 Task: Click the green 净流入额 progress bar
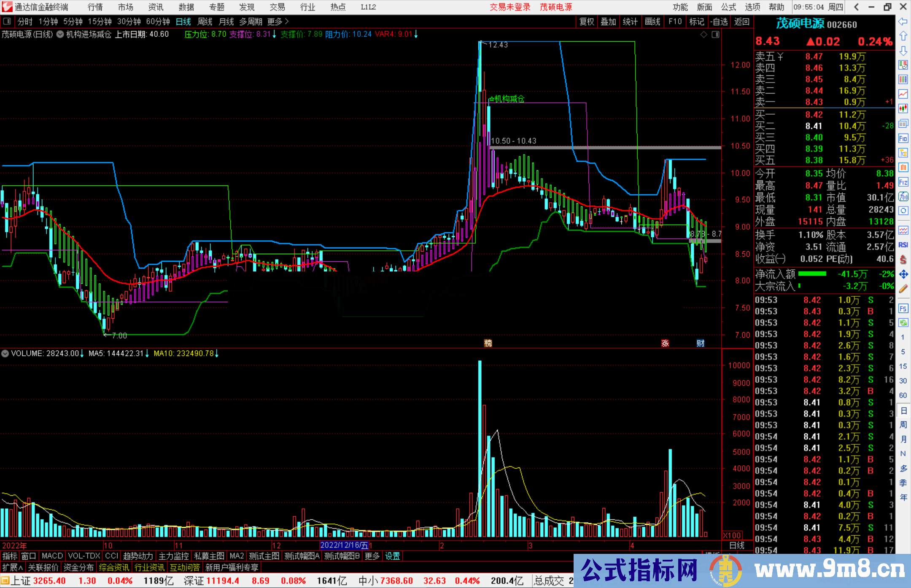tap(812, 274)
